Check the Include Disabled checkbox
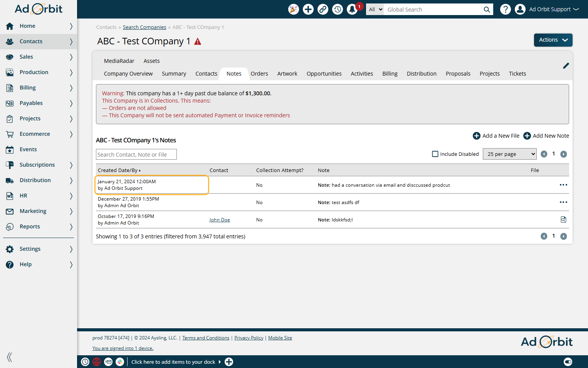588x368 pixels. click(435, 154)
